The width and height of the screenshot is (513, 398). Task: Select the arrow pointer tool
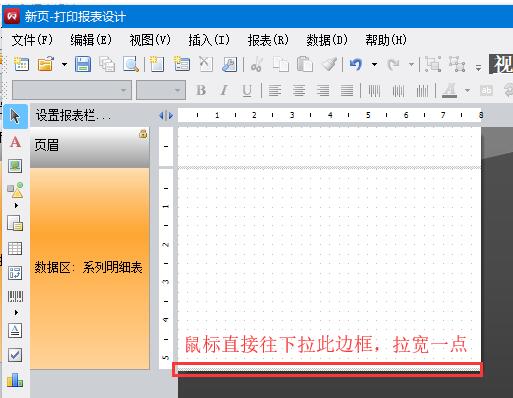click(15, 116)
